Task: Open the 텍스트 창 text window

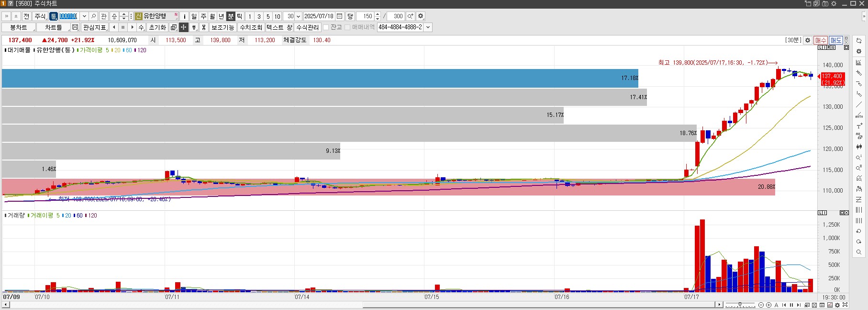Action: (279, 27)
